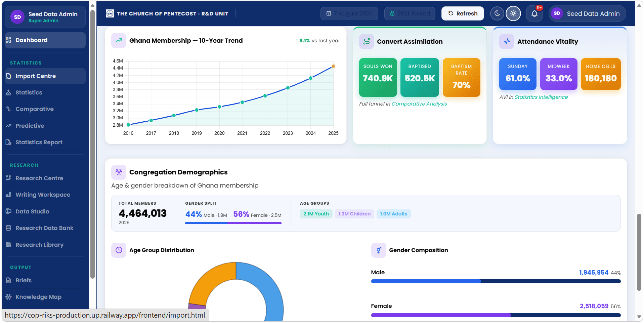Click the Comparative arrows icon

point(9,109)
